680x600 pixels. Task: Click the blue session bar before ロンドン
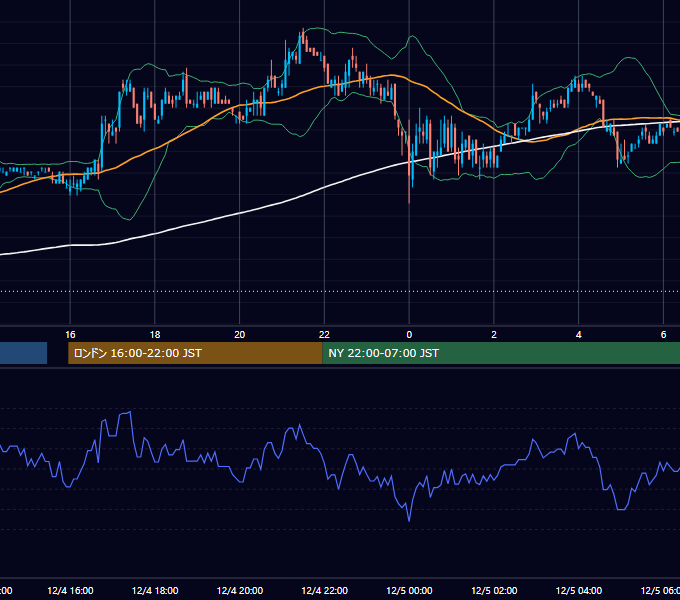23,353
